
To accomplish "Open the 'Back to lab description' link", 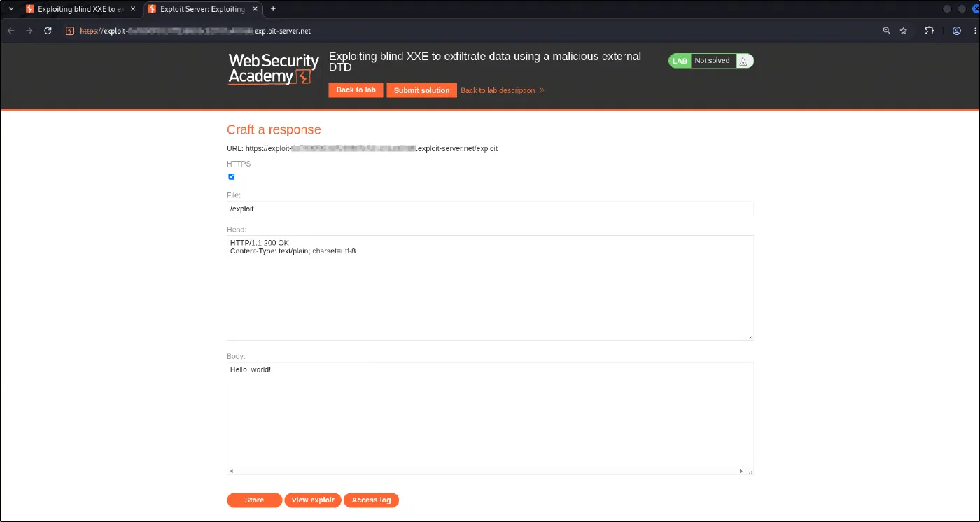I will click(503, 90).
